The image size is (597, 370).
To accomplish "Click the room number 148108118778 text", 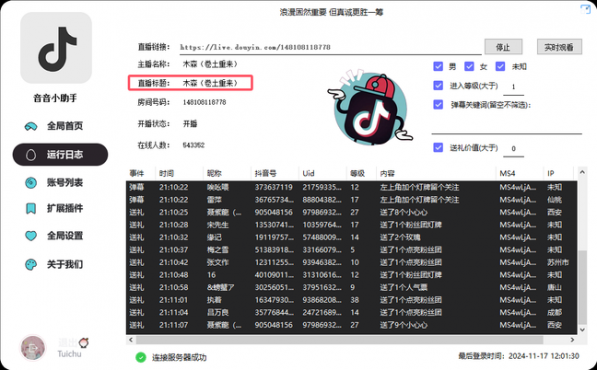I will tap(204, 102).
